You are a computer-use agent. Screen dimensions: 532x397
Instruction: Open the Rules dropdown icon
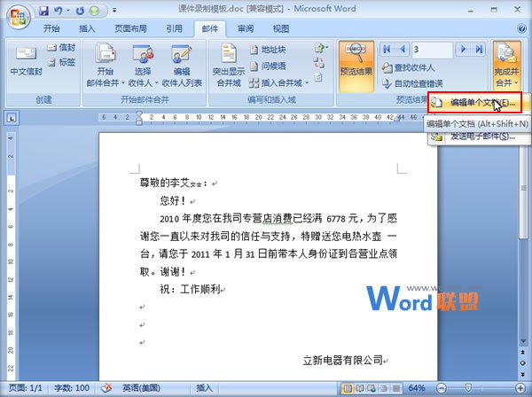321,48
